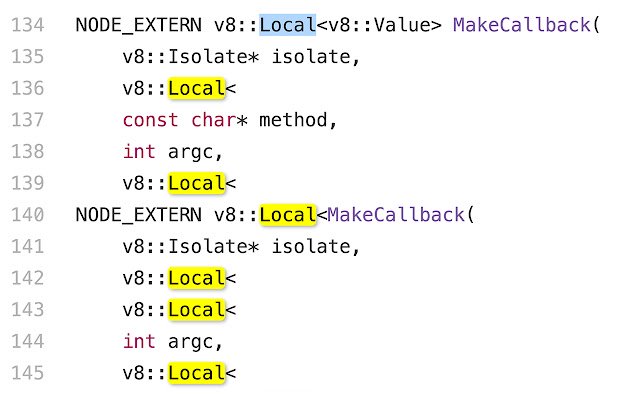
Task: Click highlighted Local on line 136
Action: [x=197, y=88]
